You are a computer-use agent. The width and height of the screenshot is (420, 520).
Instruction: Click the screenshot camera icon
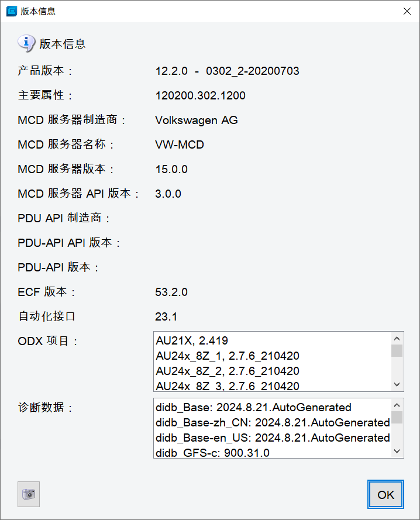(x=29, y=494)
